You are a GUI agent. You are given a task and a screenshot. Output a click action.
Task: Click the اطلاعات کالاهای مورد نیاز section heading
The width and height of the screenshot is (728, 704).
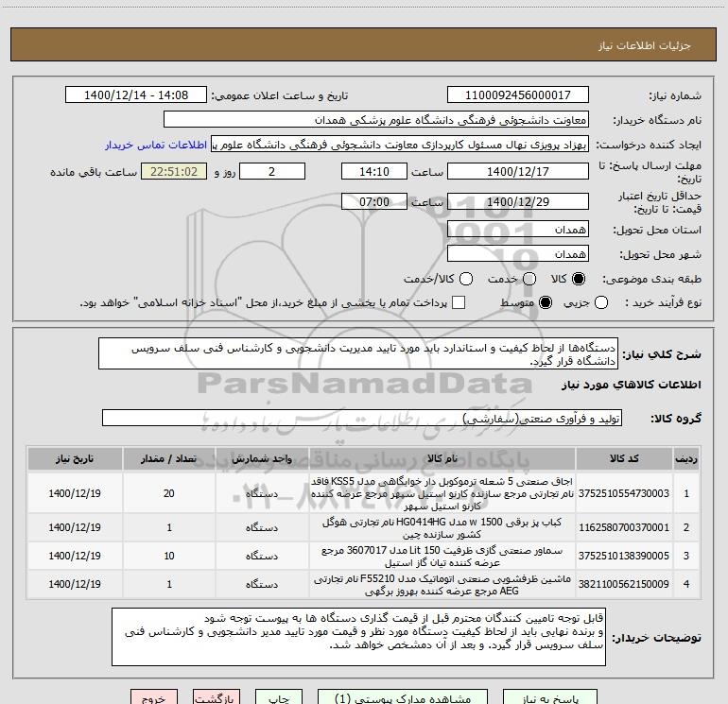pos(631,385)
